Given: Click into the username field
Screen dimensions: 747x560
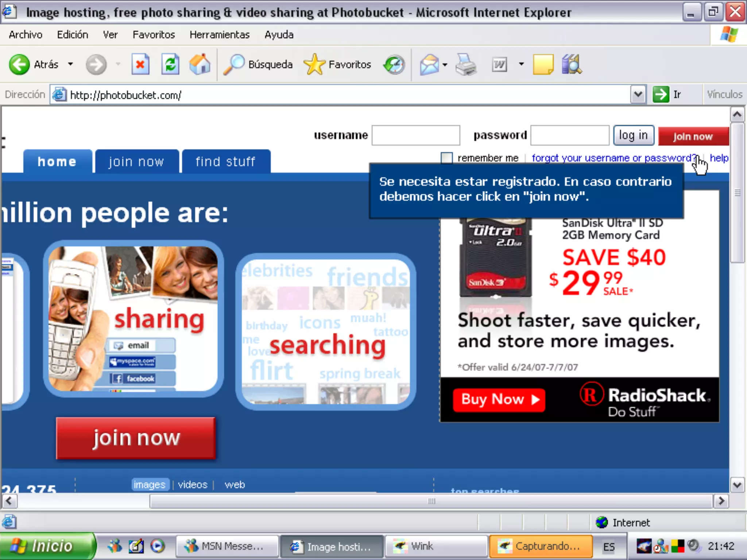Looking at the screenshot, I should tap(415, 135).
